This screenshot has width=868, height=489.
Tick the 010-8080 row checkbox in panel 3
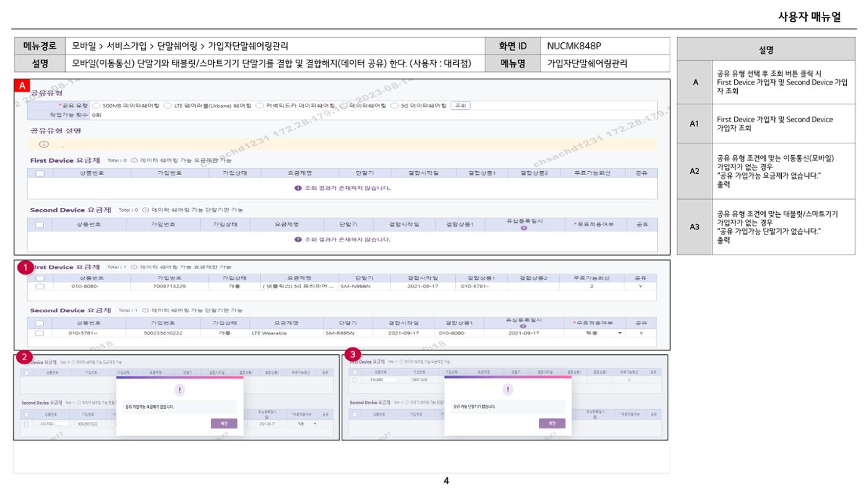(x=355, y=379)
